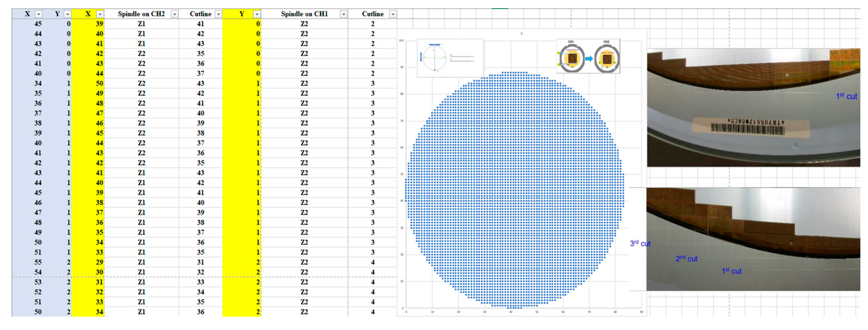Open the Cutline filter next to Spindle on CH2

(218, 14)
